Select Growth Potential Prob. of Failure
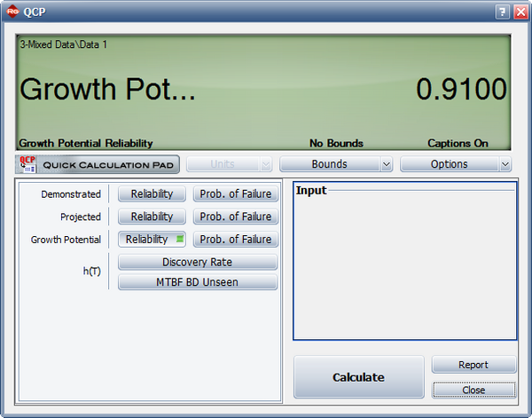 [235, 240]
